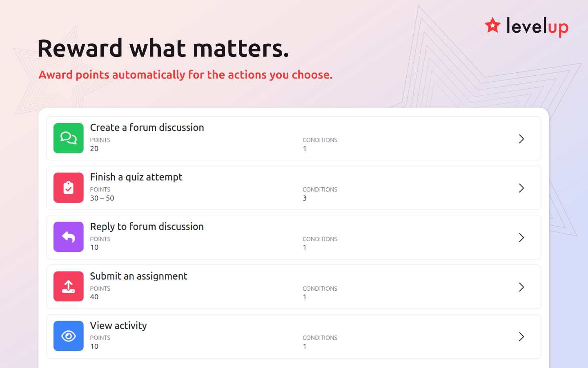Click the blue View activity eye icon
Image resolution: width=588 pixels, height=368 pixels.
click(69, 336)
